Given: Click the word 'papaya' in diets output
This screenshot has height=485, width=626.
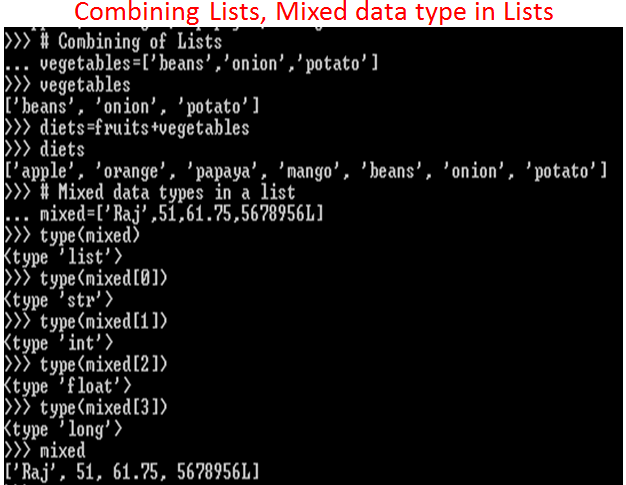Looking at the screenshot, I should [223, 172].
